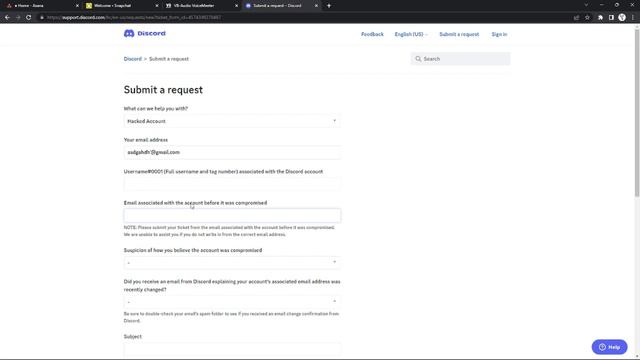The width and height of the screenshot is (640, 360).
Task: Expand the suspicion of compromise dropdown
Action: [x=232, y=262]
